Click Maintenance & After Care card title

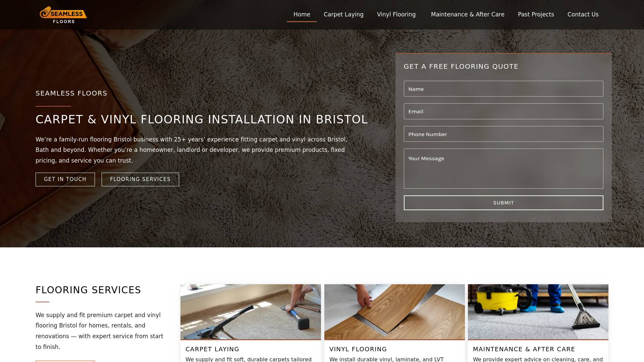click(524, 349)
